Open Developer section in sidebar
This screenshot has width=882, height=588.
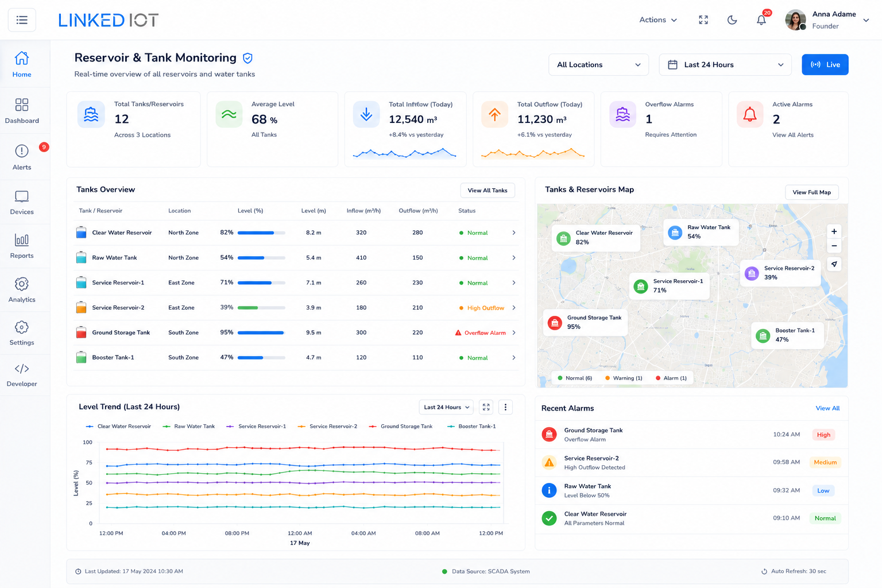pos(22,374)
